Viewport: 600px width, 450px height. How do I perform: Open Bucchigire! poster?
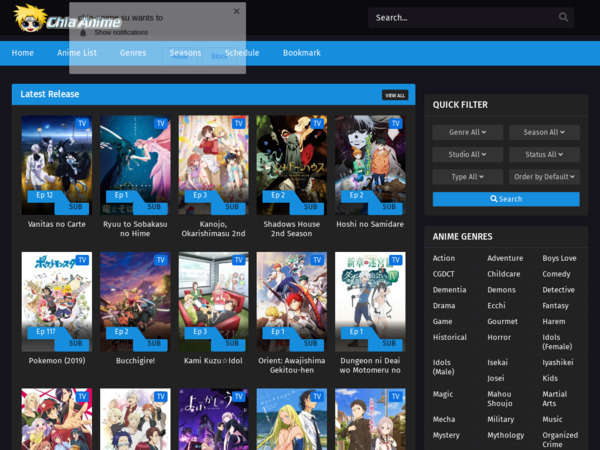[135, 302]
